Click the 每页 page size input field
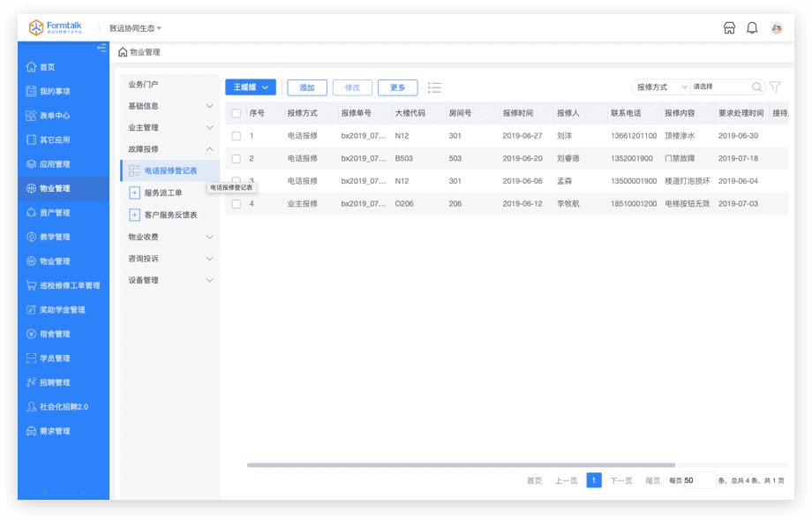This screenshot has width=812, height=521. [698, 480]
